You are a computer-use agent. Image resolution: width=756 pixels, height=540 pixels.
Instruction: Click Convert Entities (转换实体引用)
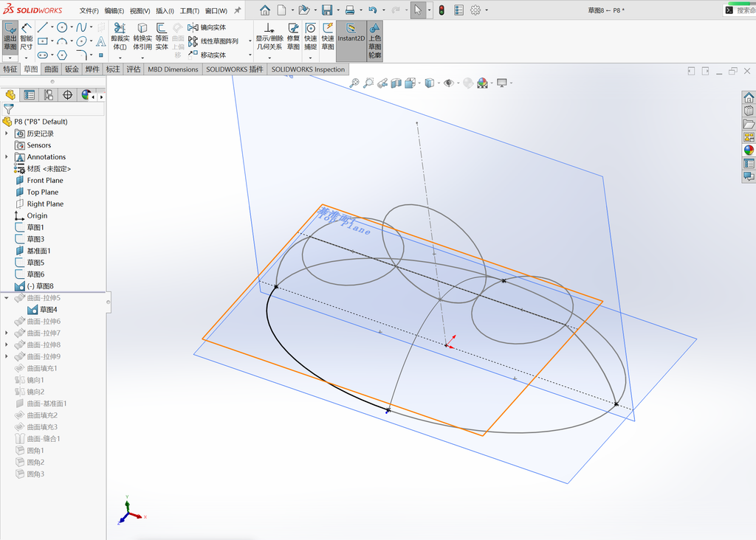tap(142, 37)
